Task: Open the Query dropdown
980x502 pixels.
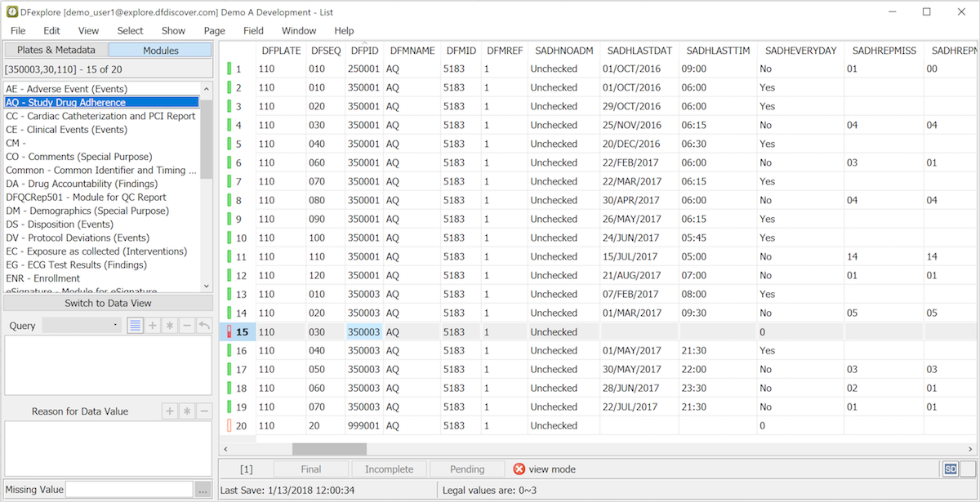Action: click(82, 326)
